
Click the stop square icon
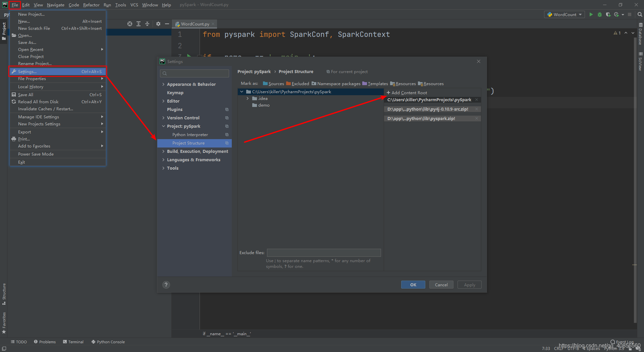click(630, 14)
